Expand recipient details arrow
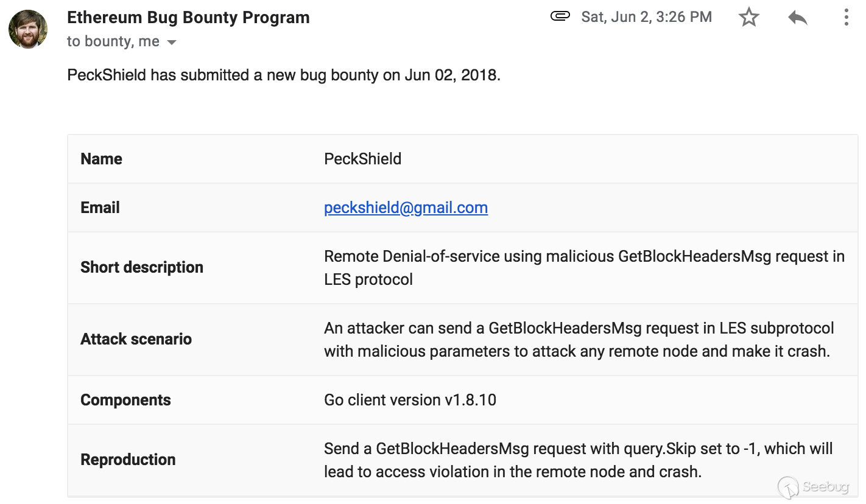 [172, 43]
